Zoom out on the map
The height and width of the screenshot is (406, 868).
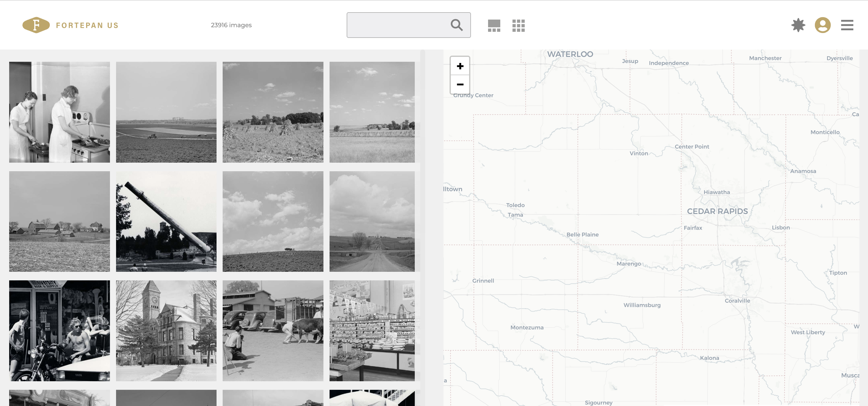point(460,84)
